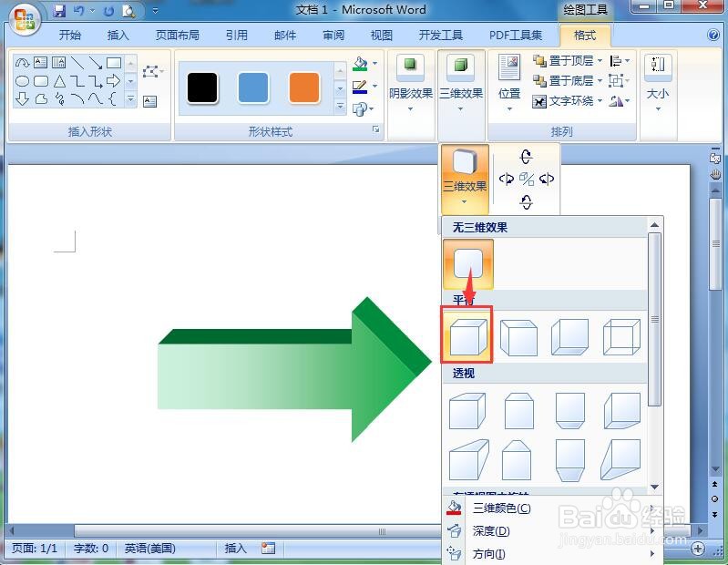Open 文字环绕 options
The width and height of the screenshot is (728, 565).
pos(568,101)
